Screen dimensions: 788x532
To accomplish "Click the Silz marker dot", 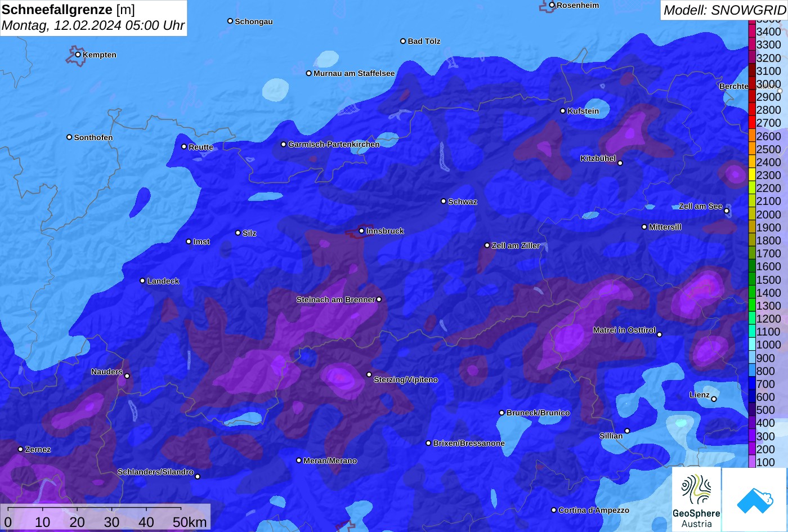I will coord(238,233).
